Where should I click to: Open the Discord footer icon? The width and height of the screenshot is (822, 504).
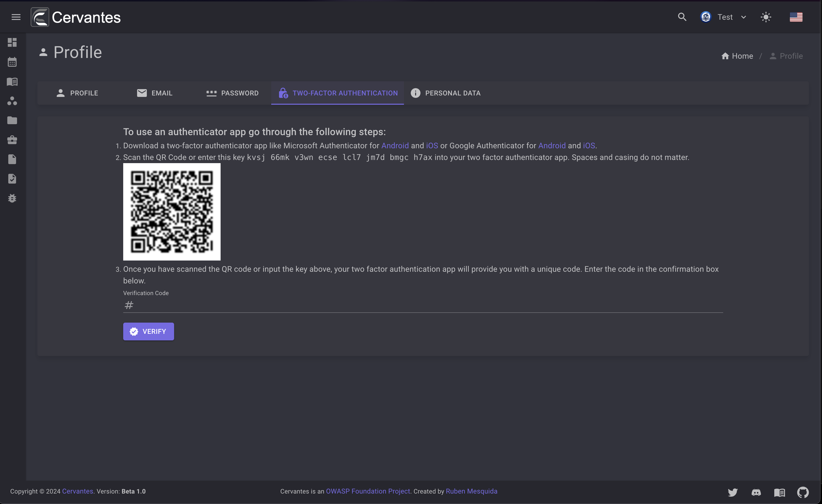click(x=756, y=492)
